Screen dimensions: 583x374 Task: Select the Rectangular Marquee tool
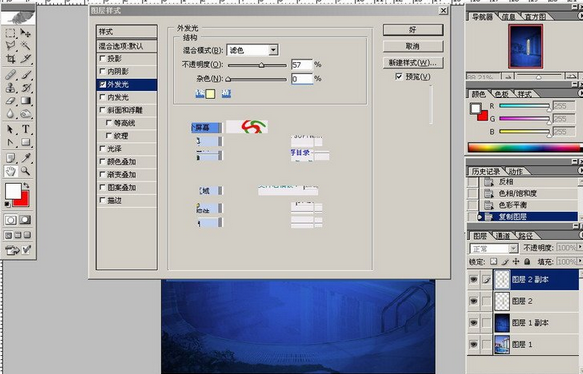(x=10, y=33)
